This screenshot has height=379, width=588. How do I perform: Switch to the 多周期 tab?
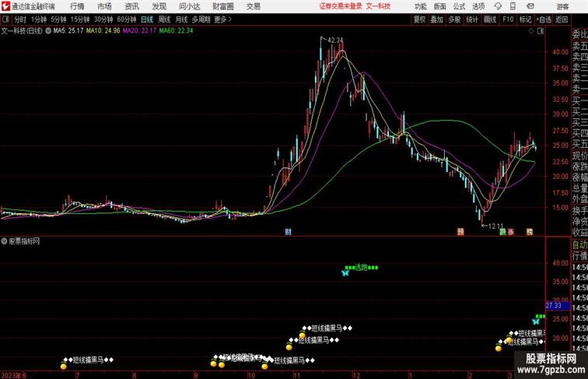pos(201,19)
